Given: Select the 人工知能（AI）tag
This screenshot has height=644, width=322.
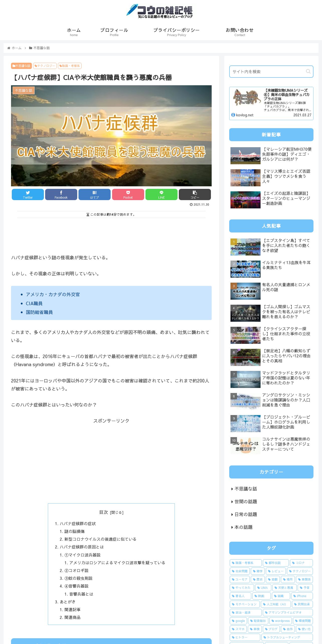Looking at the screenshot, I should [276, 604].
